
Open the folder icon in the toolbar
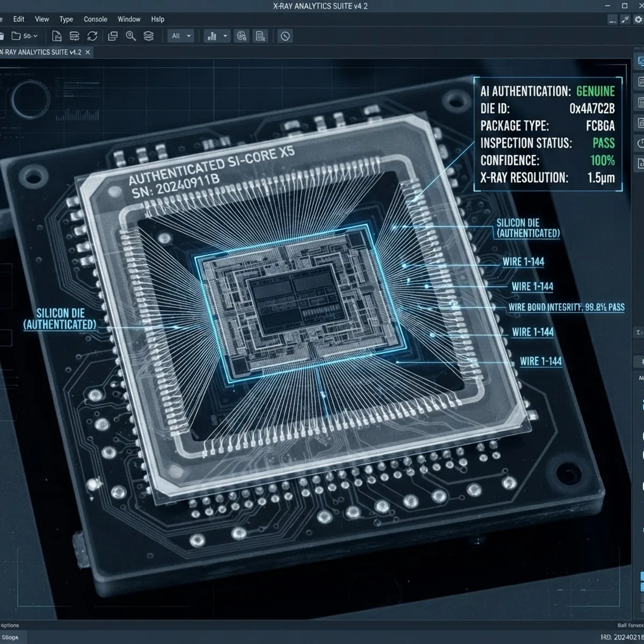point(16,36)
